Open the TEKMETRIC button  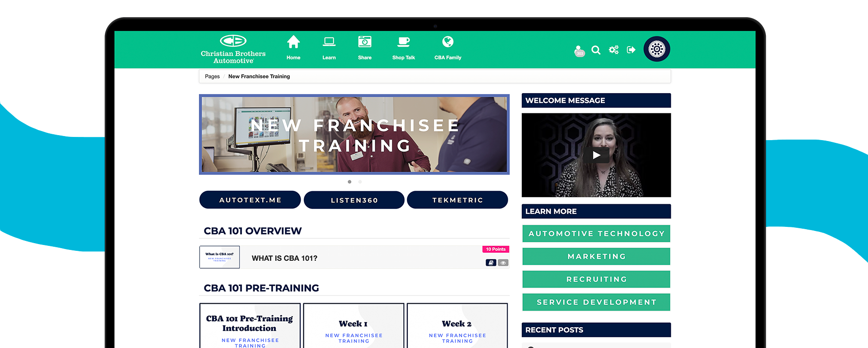458,200
